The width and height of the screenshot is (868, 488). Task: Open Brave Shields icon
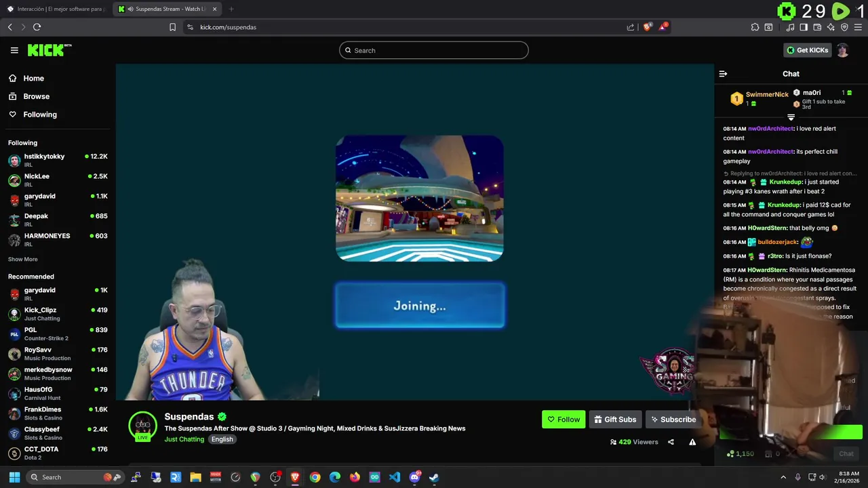[x=648, y=27]
